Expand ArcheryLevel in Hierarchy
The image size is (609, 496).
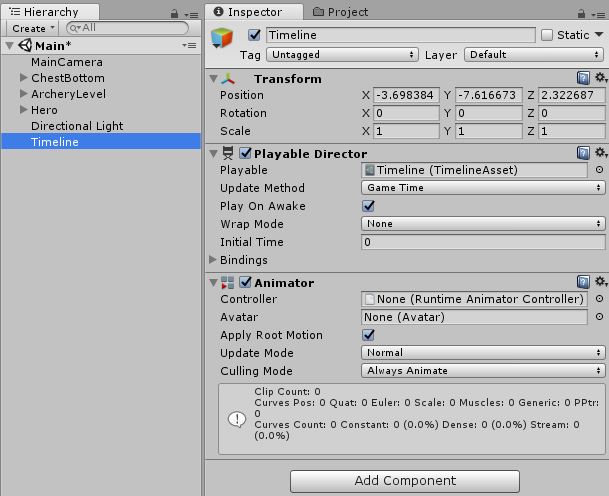pyautogui.click(x=24, y=94)
